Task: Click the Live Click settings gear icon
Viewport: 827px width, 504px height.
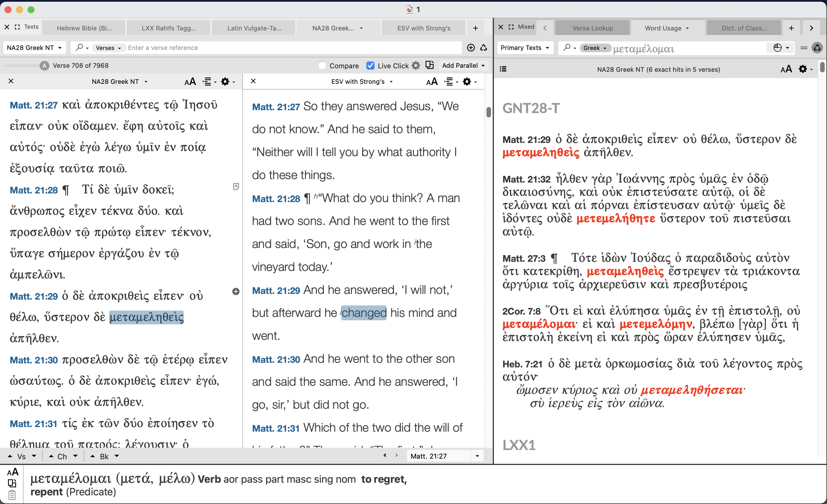Action: [x=416, y=65]
